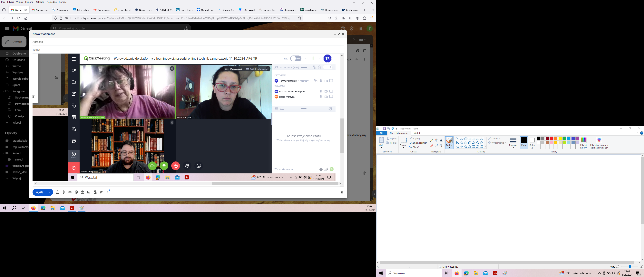Image resolution: width=644 pixels, height=277 pixels.
Task: Click the Wyślij send button
Action: click(40, 192)
